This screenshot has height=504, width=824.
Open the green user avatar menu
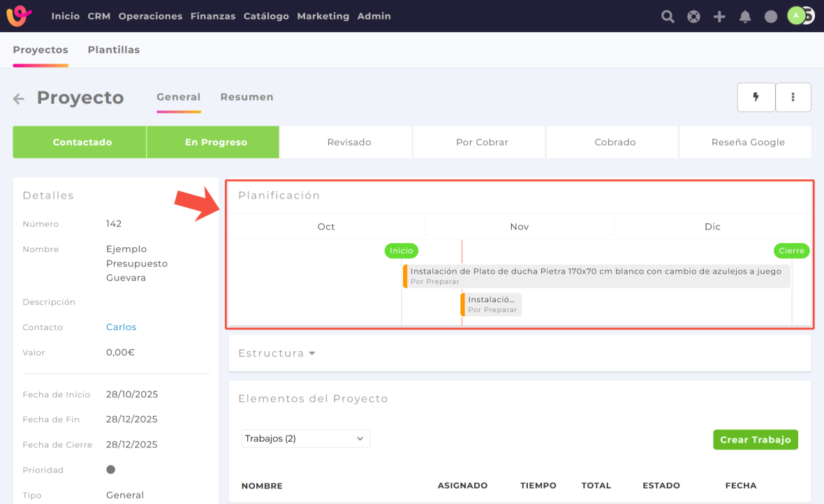(x=797, y=16)
